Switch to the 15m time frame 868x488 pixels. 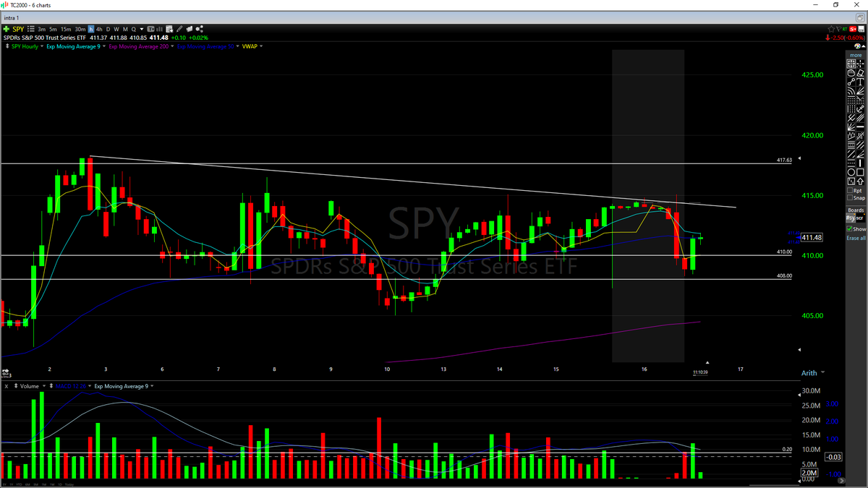click(x=66, y=29)
